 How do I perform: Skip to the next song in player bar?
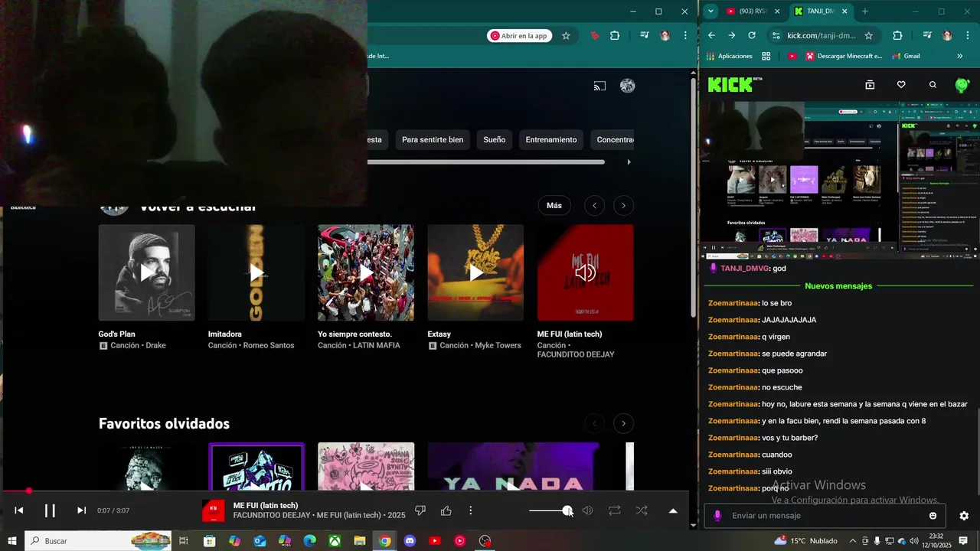click(81, 510)
